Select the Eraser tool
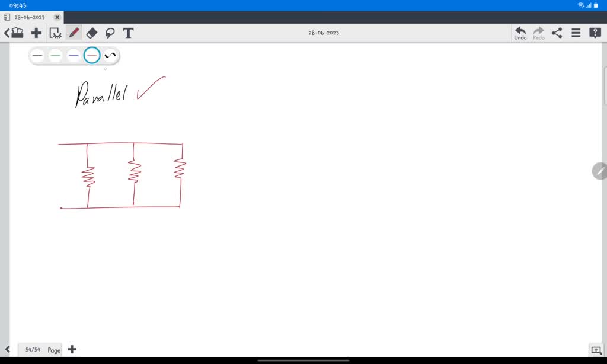This screenshot has height=364, width=607. (x=92, y=33)
